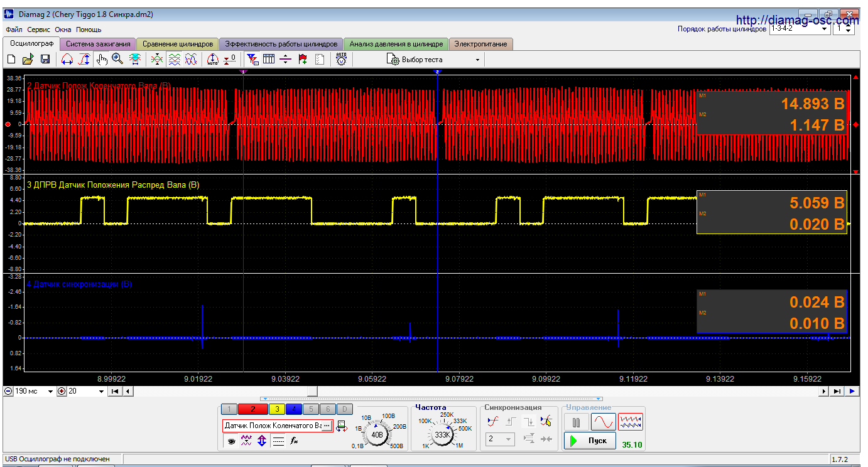868x467 pixels.
Task: Click the ellipsis button in channel name field
Action: 326,426
